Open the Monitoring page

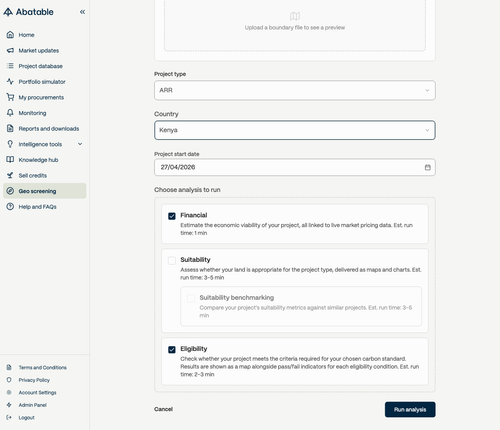pyautogui.click(x=45, y=113)
